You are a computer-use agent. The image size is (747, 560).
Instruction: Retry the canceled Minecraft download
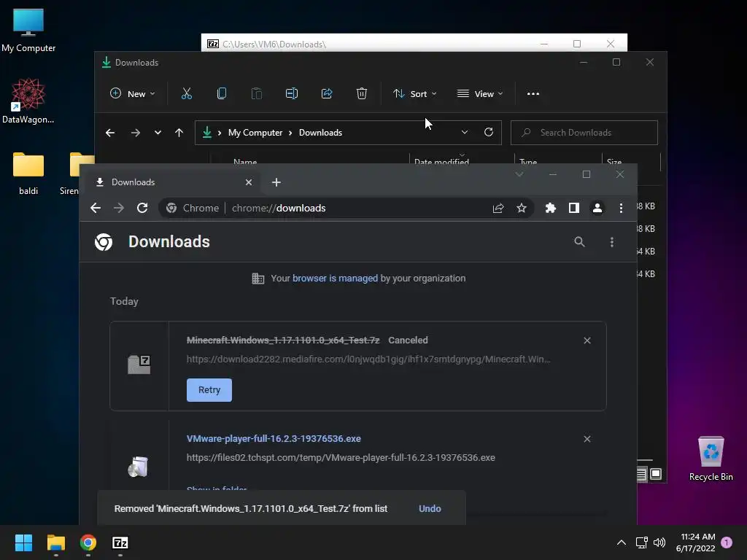point(209,390)
